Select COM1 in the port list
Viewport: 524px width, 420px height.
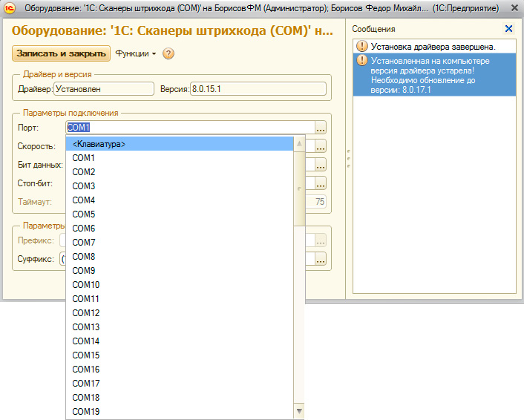[180, 158]
